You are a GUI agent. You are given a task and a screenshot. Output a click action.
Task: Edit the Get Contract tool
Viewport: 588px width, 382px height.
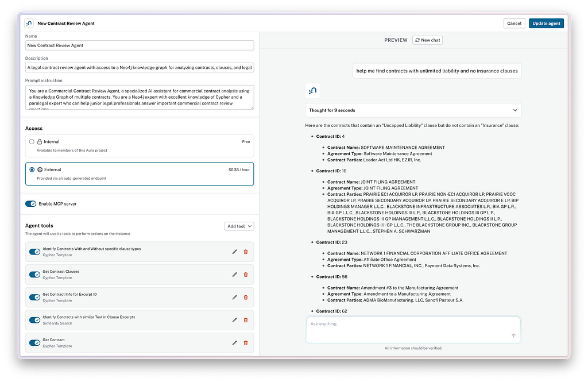(x=234, y=342)
